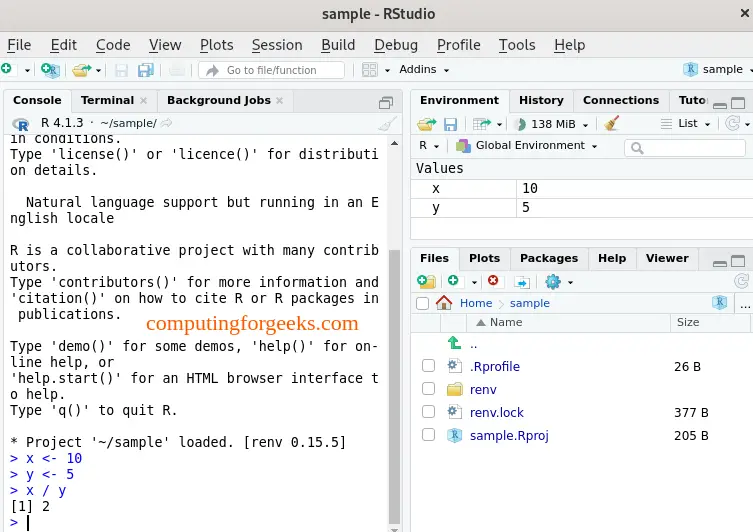753x532 pixels.
Task: Open the Edit menu
Action: coord(63,45)
